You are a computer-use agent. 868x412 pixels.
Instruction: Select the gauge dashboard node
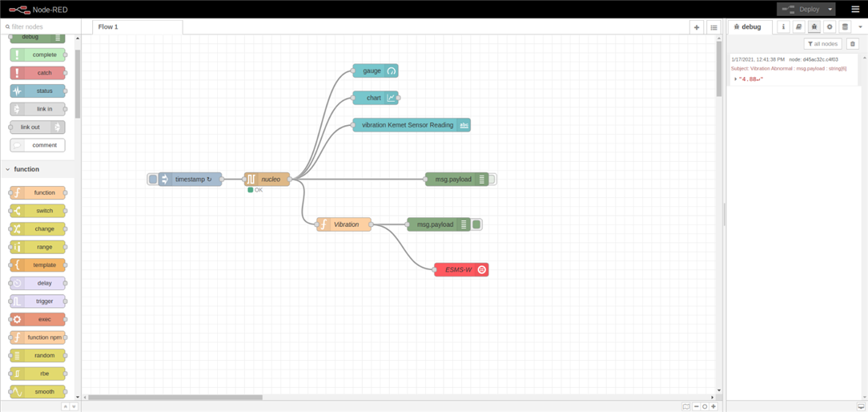click(376, 71)
